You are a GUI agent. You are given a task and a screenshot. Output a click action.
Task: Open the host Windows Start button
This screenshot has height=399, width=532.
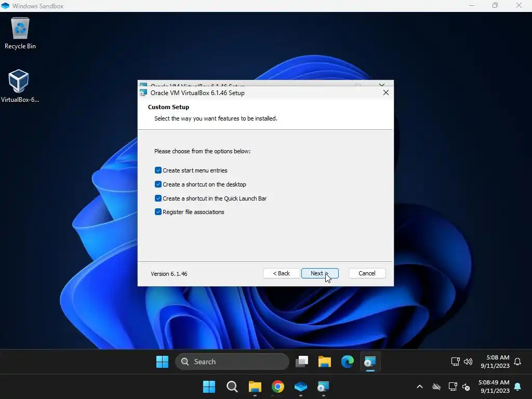[x=209, y=387]
